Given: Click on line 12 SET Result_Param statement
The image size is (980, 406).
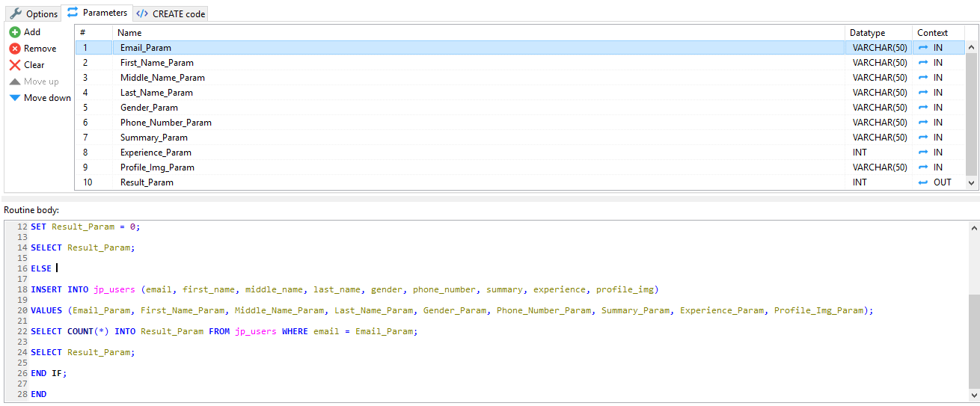Looking at the screenshot, I should pos(85,227).
